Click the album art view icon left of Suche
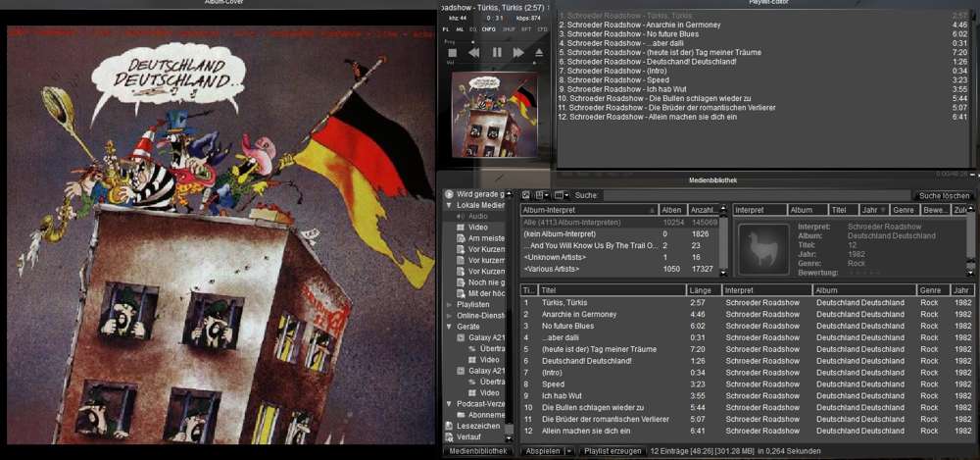Image resolution: width=980 pixels, height=460 pixels. (x=526, y=195)
